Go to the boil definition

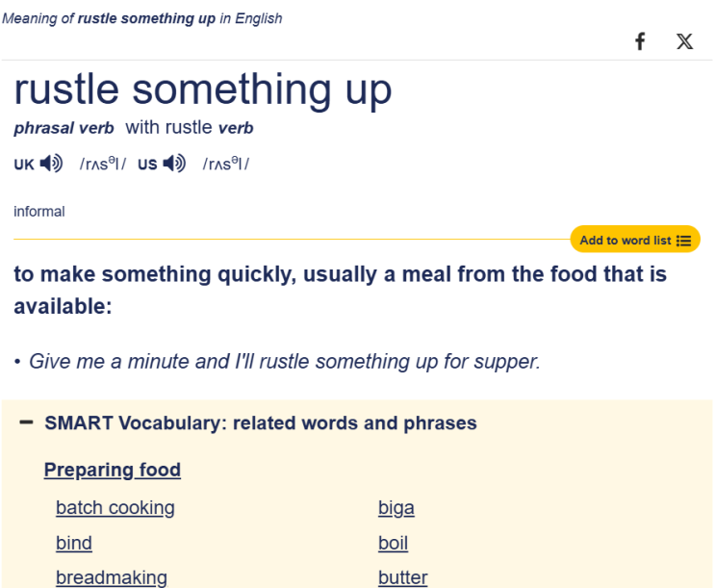pos(393,543)
